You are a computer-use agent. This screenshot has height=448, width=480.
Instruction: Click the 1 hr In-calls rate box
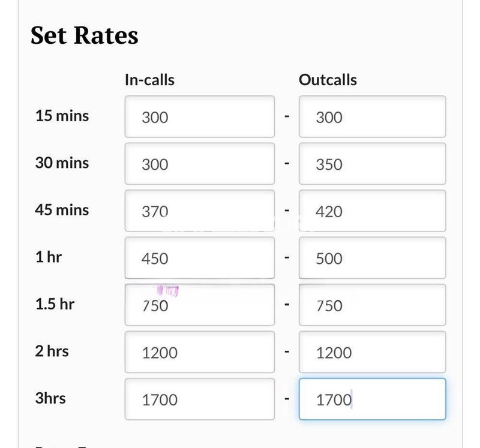(199, 258)
